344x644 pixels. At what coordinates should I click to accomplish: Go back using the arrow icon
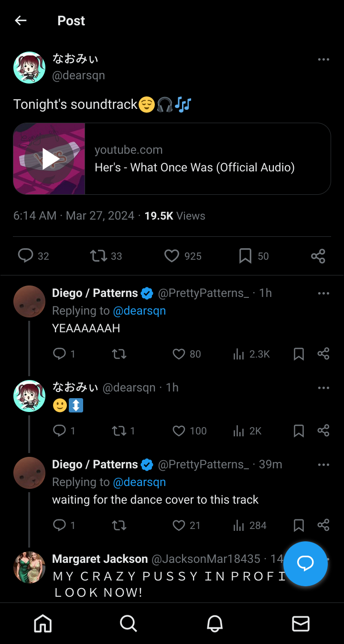coord(21,21)
